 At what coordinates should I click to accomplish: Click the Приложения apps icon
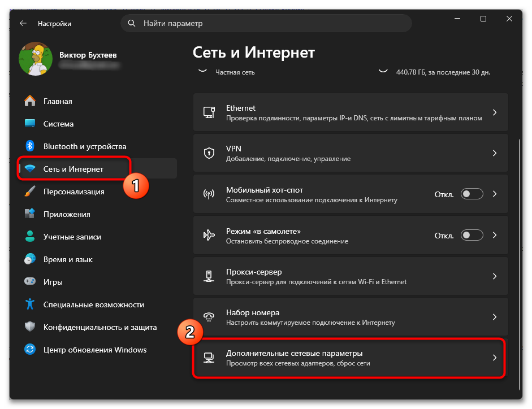(30, 214)
